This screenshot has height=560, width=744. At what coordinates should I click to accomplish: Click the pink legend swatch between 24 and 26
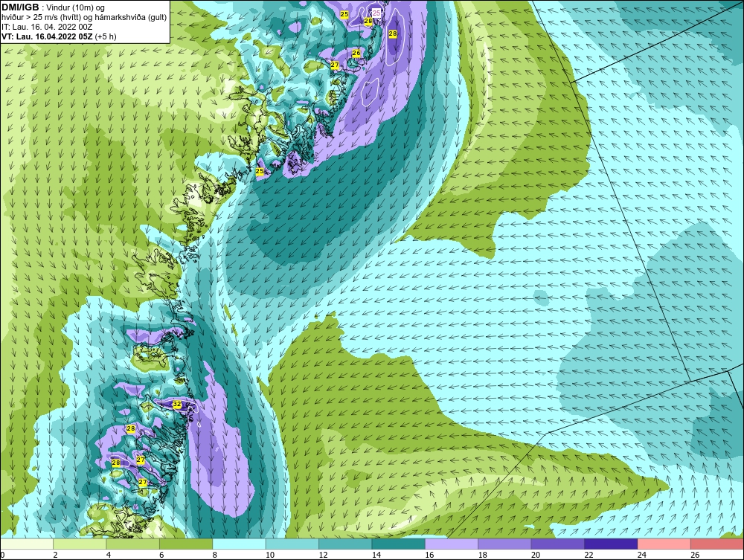coord(664,544)
